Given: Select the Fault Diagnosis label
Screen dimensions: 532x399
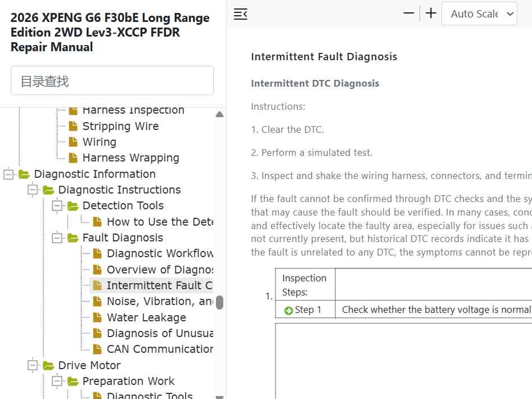Looking at the screenshot, I should [x=123, y=237].
